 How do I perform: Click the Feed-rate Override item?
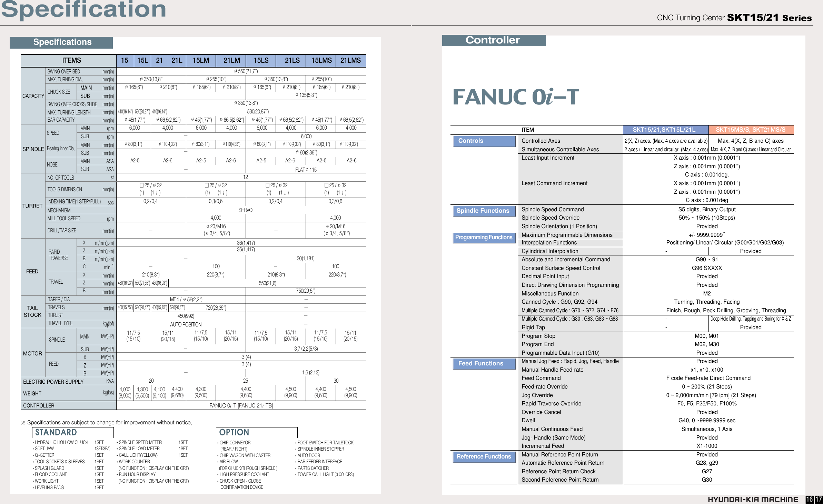coord(545,386)
